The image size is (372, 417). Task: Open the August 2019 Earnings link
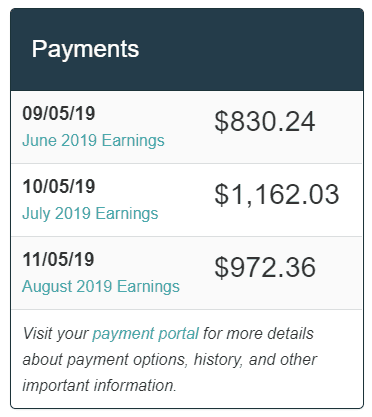pos(101,287)
